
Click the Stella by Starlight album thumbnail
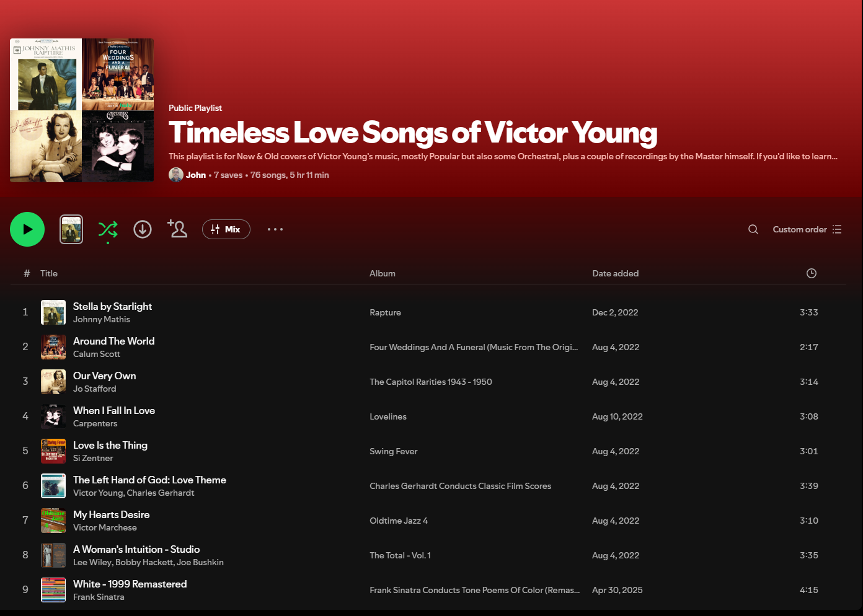point(53,312)
